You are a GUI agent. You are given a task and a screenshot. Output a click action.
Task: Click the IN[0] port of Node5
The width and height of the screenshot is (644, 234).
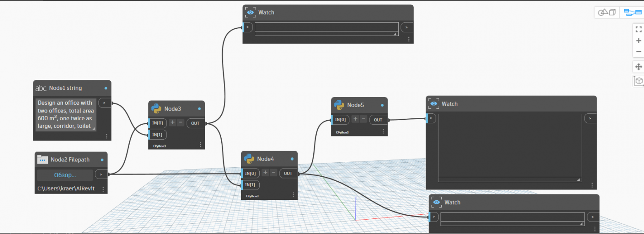341,119
